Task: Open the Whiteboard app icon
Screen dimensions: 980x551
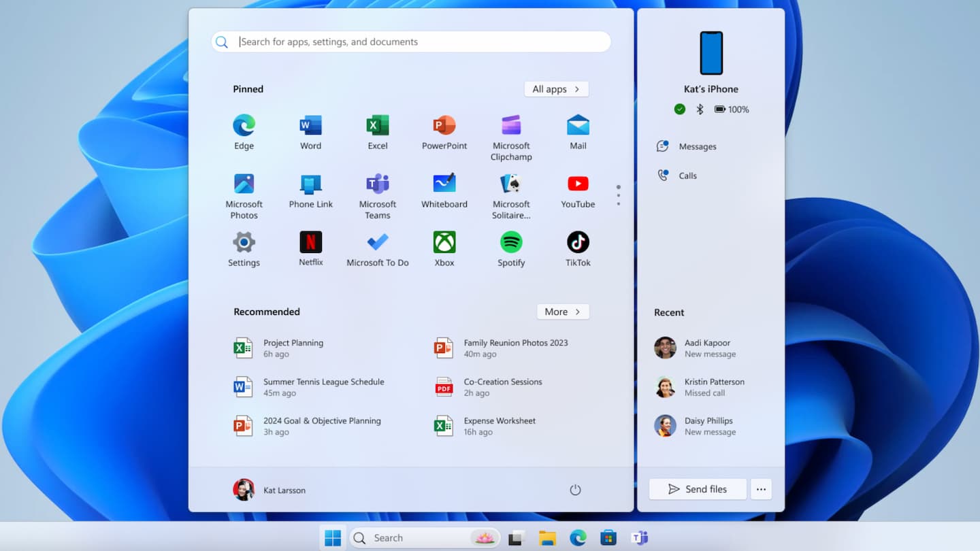Action: (x=444, y=184)
